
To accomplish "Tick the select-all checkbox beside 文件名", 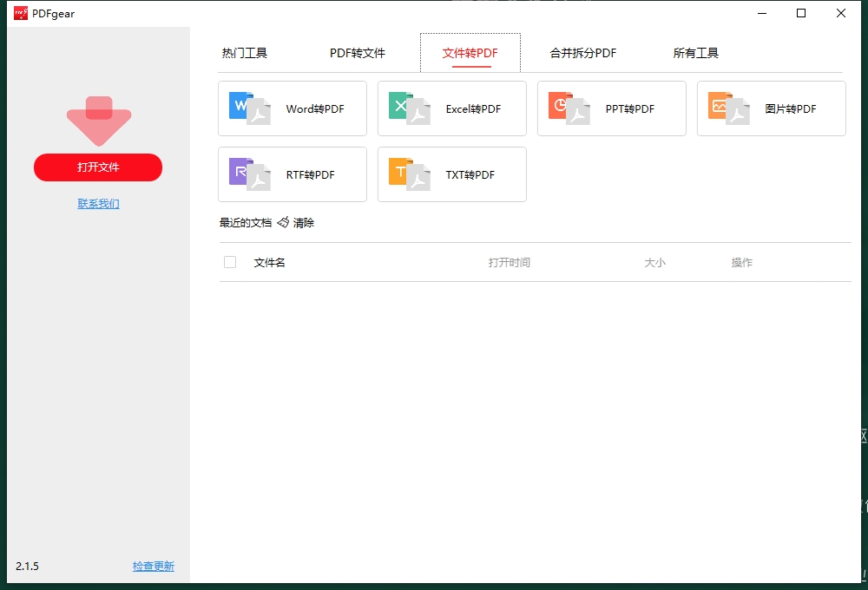I will point(230,262).
